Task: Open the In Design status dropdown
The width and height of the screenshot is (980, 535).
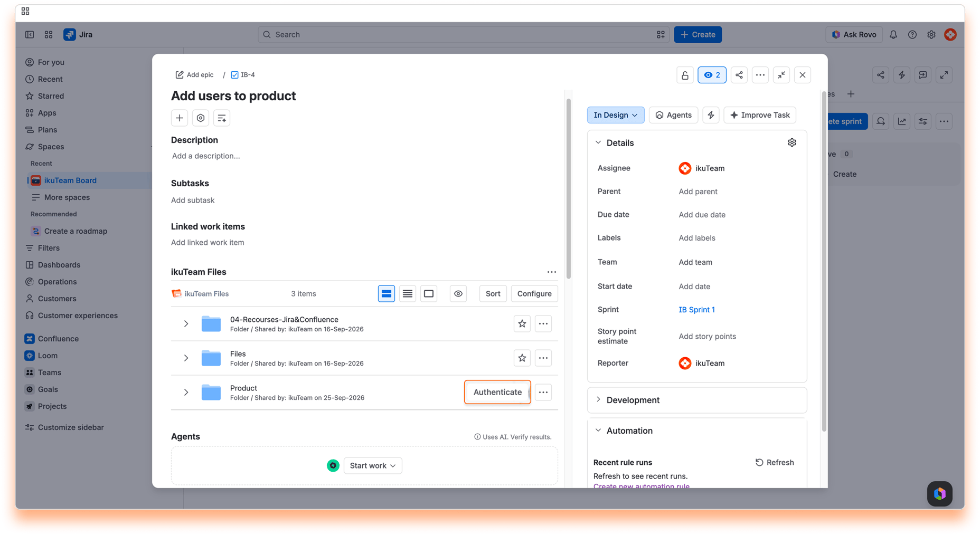Action: [x=616, y=115]
